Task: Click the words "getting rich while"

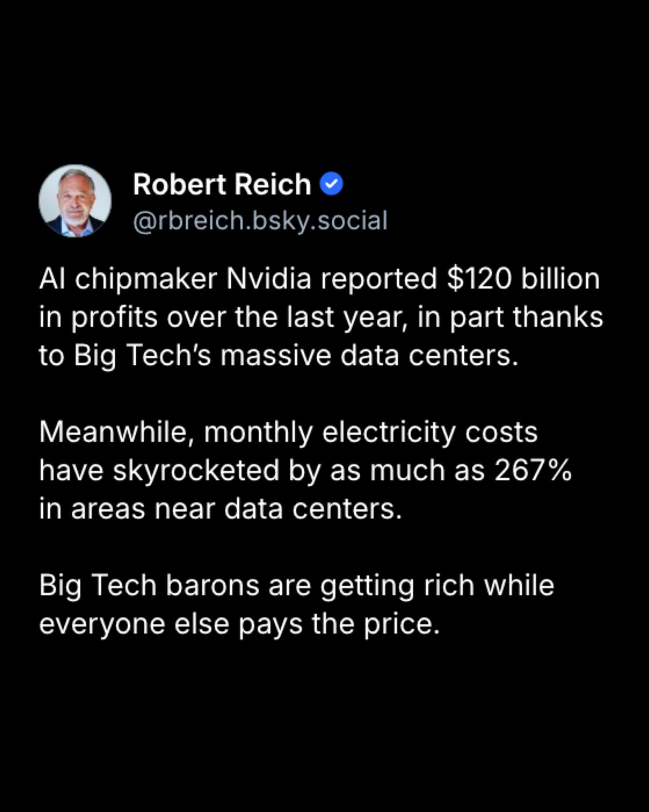Action: [437, 585]
